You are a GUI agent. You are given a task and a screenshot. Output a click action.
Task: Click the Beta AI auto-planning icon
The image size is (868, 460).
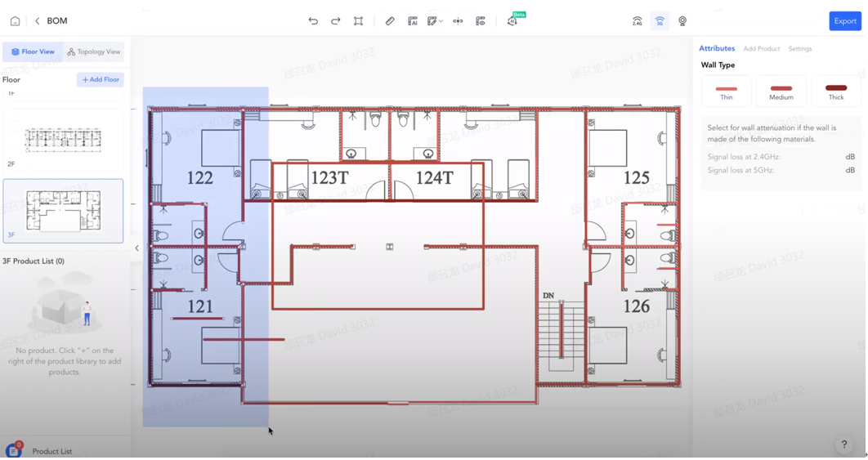512,21
